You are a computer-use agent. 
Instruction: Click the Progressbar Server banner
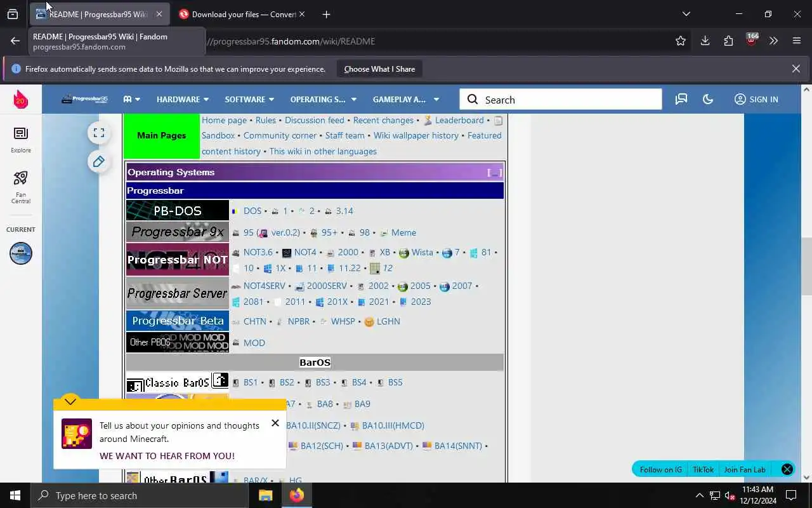coord(178,293)
